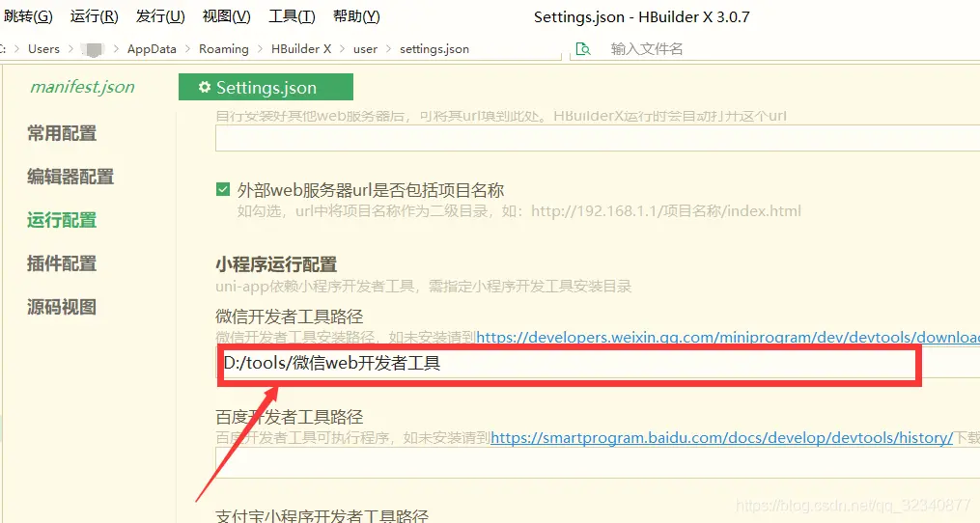This screenshot has height=523, width=980.
Task: Open 常用配置 settings section
Action: (62, 133)
